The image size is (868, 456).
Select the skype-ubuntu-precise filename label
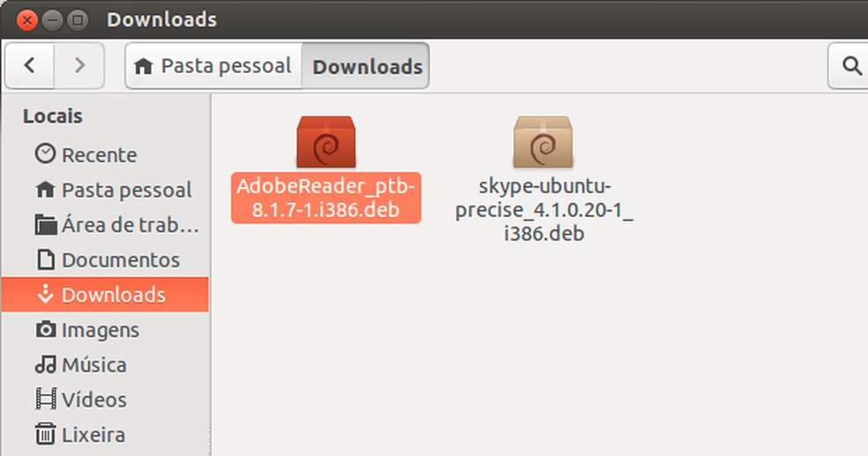tap(543, 210)
